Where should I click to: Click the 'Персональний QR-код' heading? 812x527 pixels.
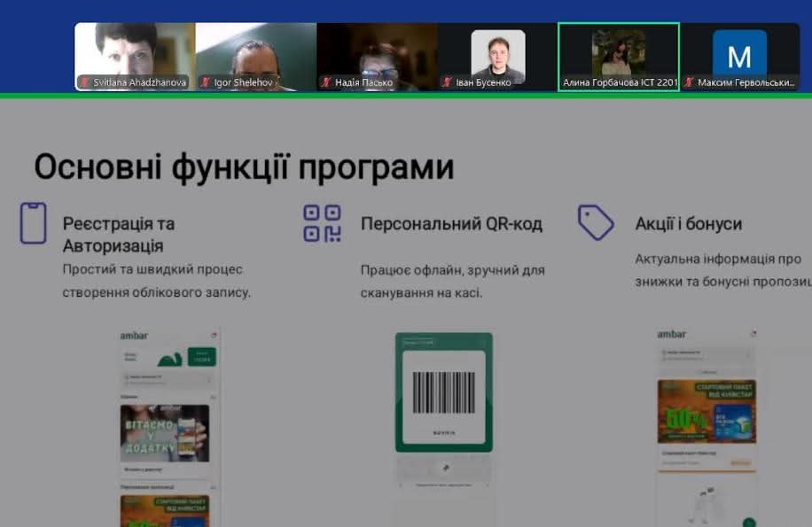451,224
